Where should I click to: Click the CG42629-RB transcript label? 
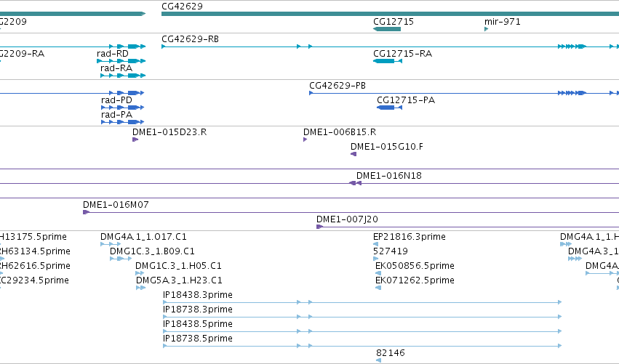pyautogui.click(x=190, y=39)
